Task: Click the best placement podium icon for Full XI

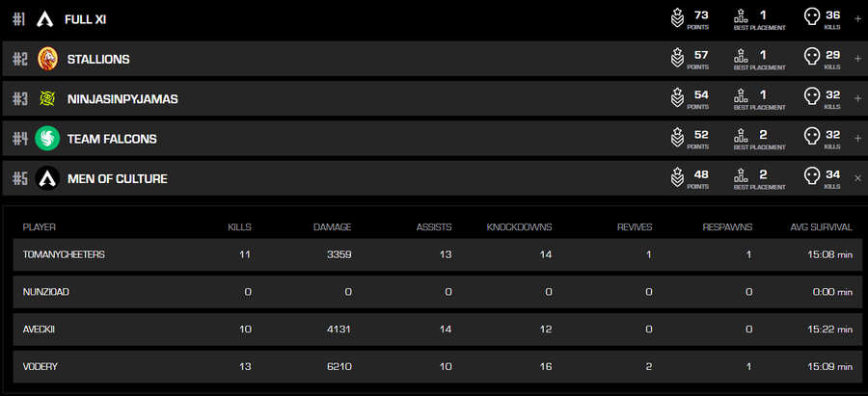Action: (x=741, y=16)
